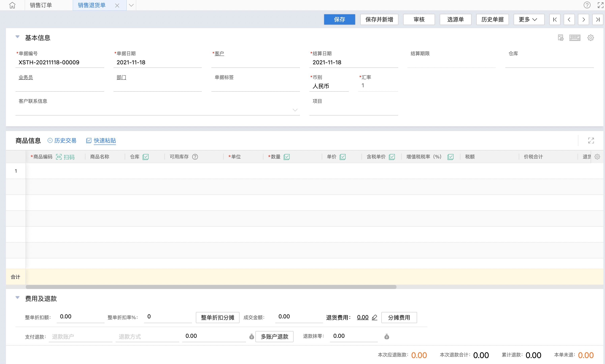Open the tab list chevron

coord(131,5)
